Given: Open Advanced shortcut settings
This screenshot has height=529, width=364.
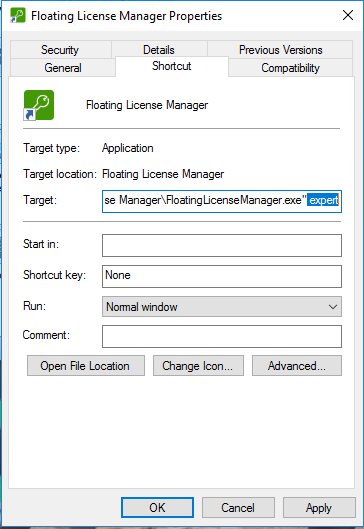Looking at the screenshot, I should tap(297, 366).
